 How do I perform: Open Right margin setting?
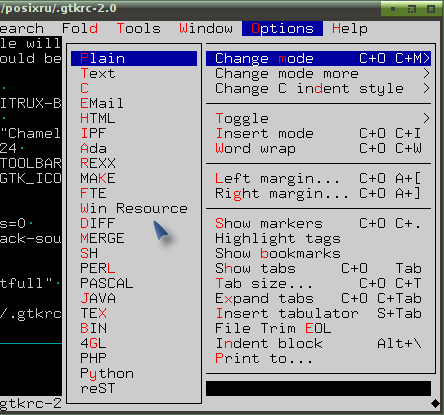click(318, 193)
